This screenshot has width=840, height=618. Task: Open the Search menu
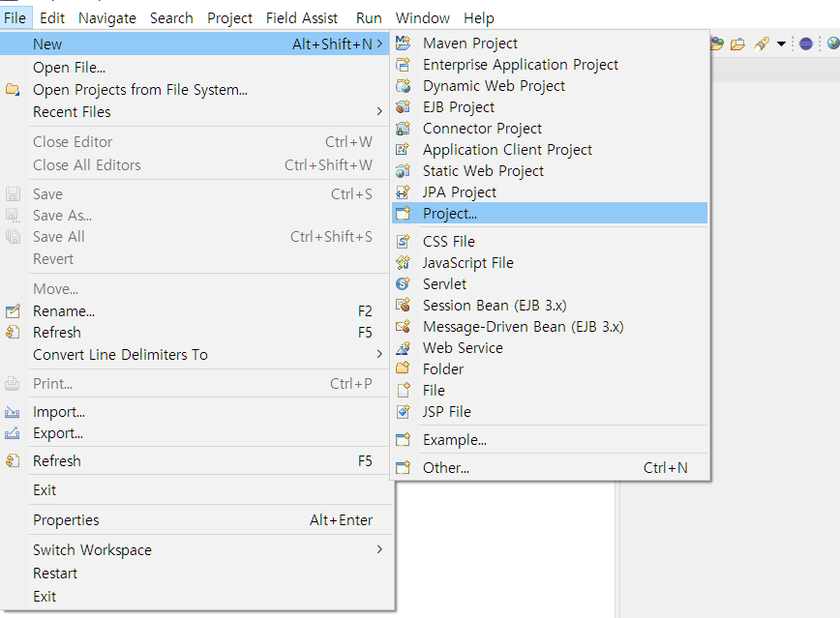(171, 17)
